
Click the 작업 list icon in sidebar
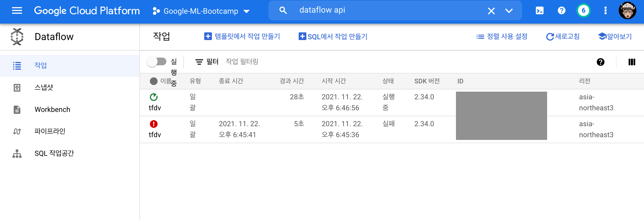[17, 66]
